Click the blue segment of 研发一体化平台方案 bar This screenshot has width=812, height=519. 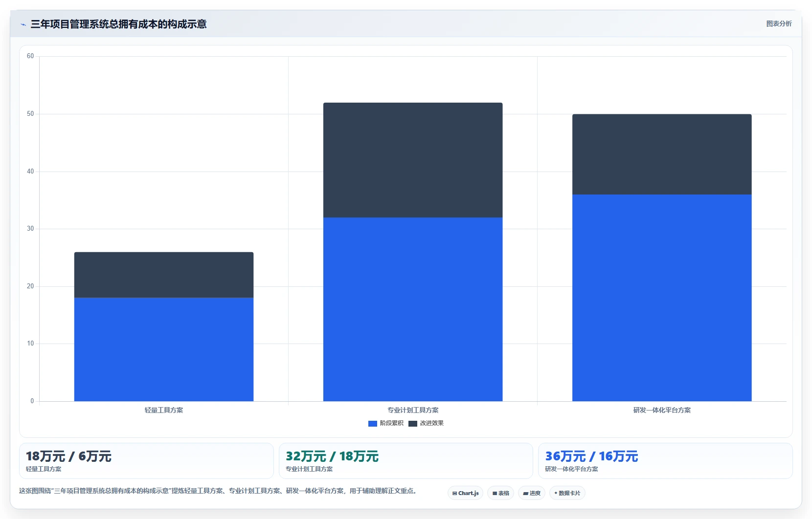[x=662, y=298]
